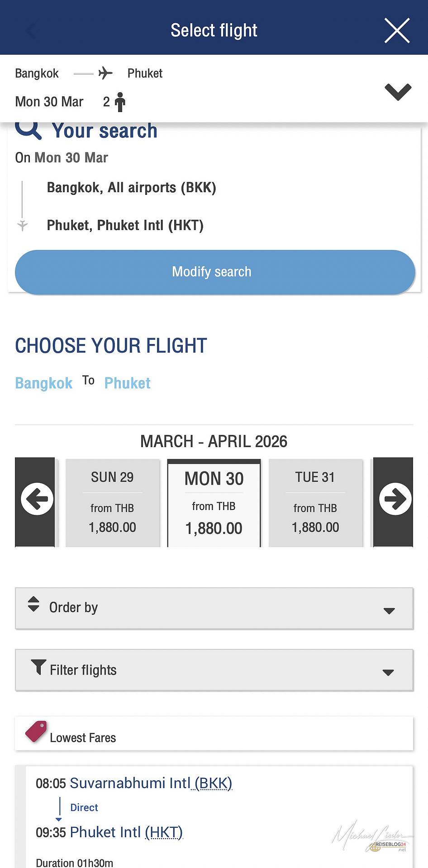Open the Filter flights dropdown
The width and height of the screenshot is (428, 868).
pyautogui.click(x=214, y=670)
